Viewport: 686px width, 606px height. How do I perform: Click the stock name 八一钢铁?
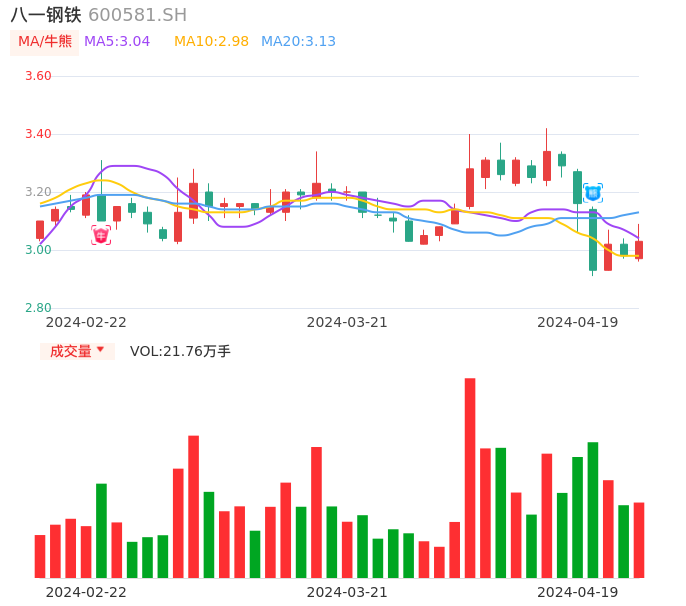point(46,15)
